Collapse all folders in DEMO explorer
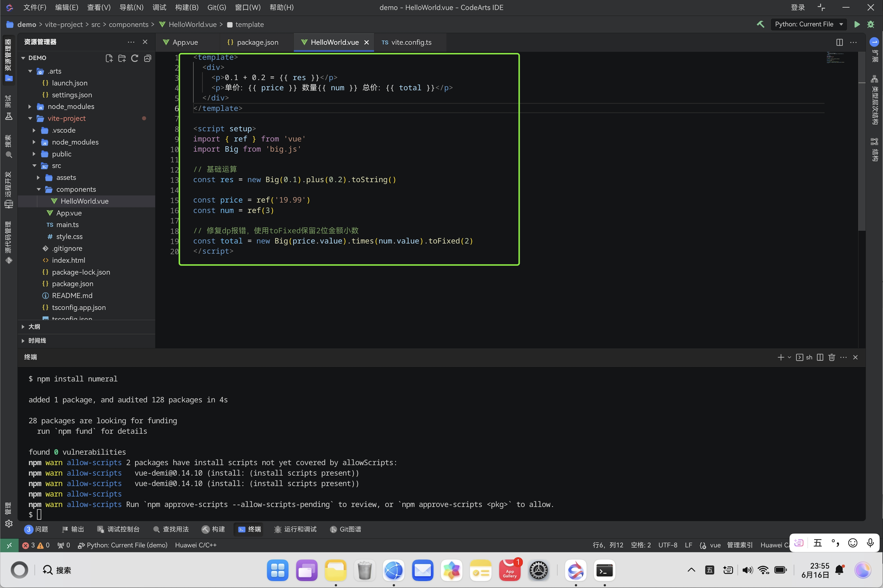The height and width of the screenshot is (588, 883). tap(148, 58)
